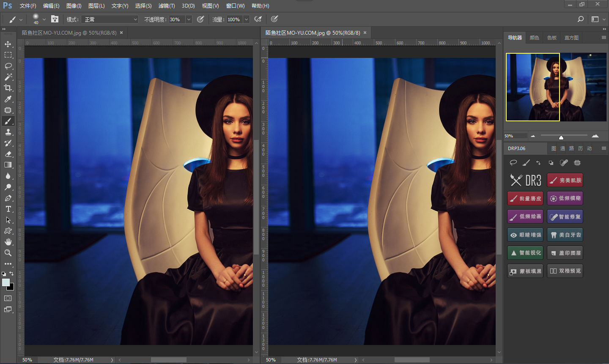Select the Dodge tool
The height and width of the screenshot is (364, 609).
pyautogui.click(x=8, y=187)
